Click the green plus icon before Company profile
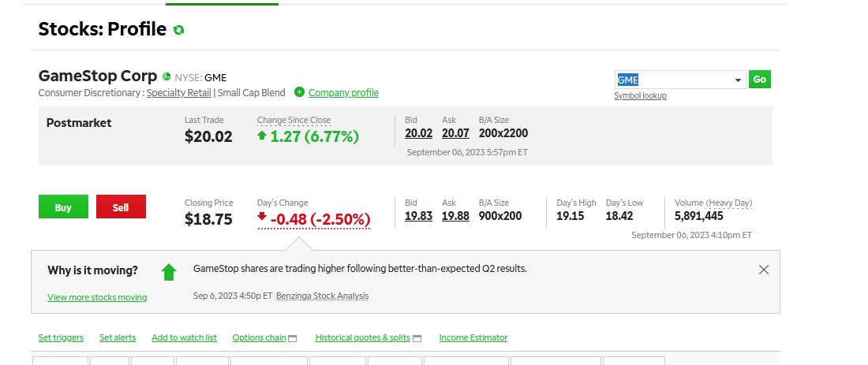Image resolution: width=868 pixels, height=365 pixels. pyautogui.click(x=300, y=92)
